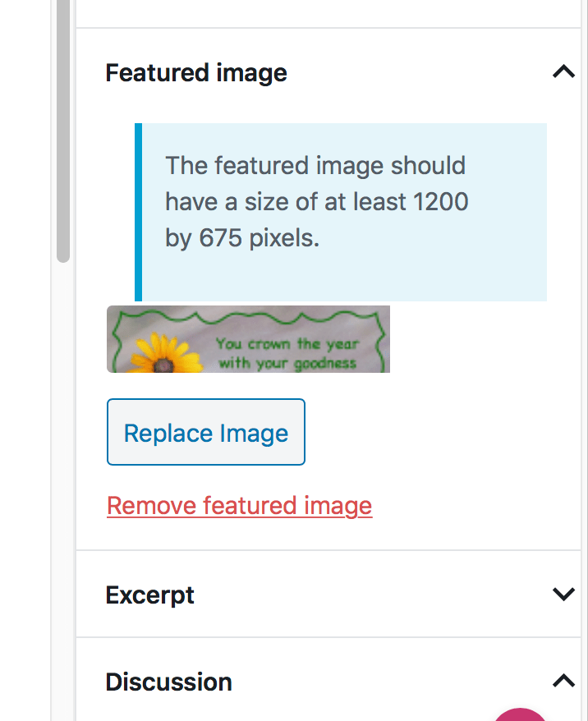
Task: Click the image size recommendation notice text
Action: [x=317, y=202]
